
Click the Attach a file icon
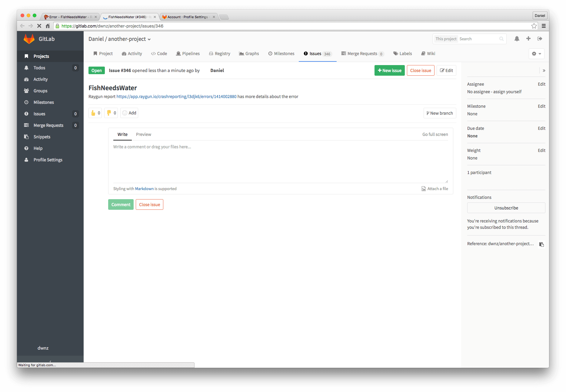click(x=423, y=188)
